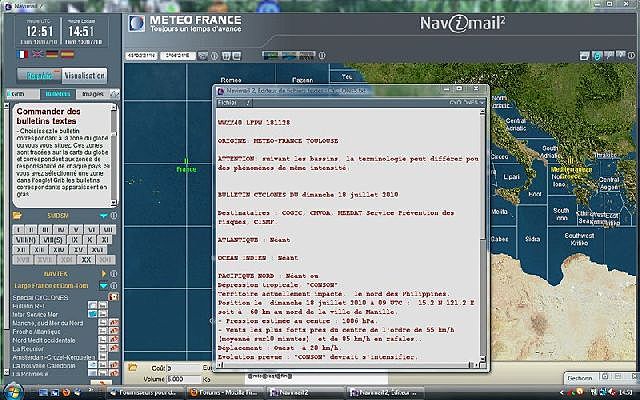
Task: Click the map layer thumbnails selector
Action: (289, 55)
